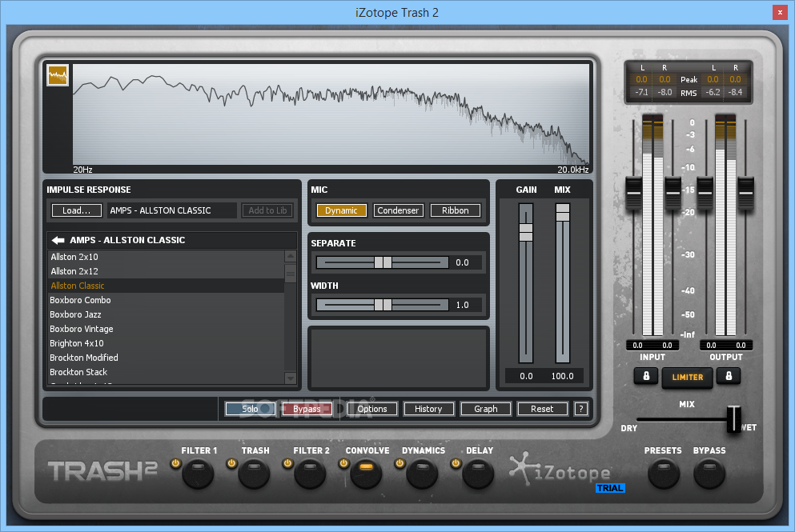Select the Ribbon mic type
The width and height of the screenshot is (795, 532).
pyautogui.click(x=456, y=210)
